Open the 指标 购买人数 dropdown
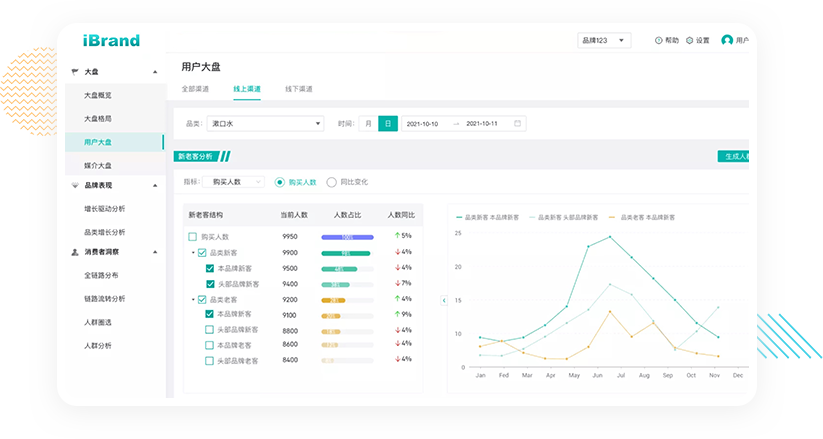Viewport: 823px width, 439px height. 233,182
